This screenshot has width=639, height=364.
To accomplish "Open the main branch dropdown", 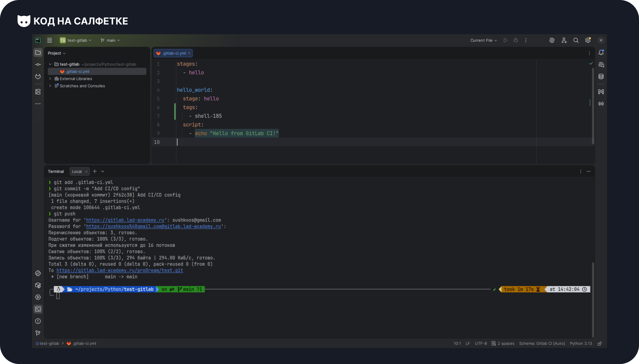I will pyautogui.click(x=110, y=40).
